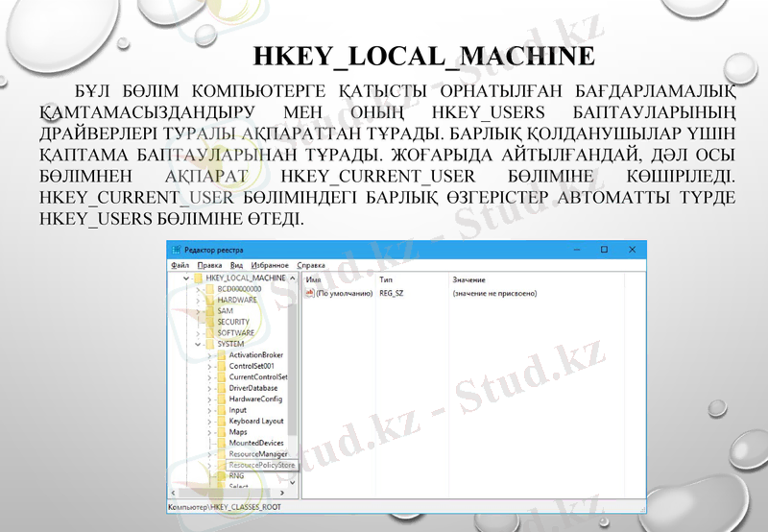Select the (По умолчанию) value name

pos(345,294)
